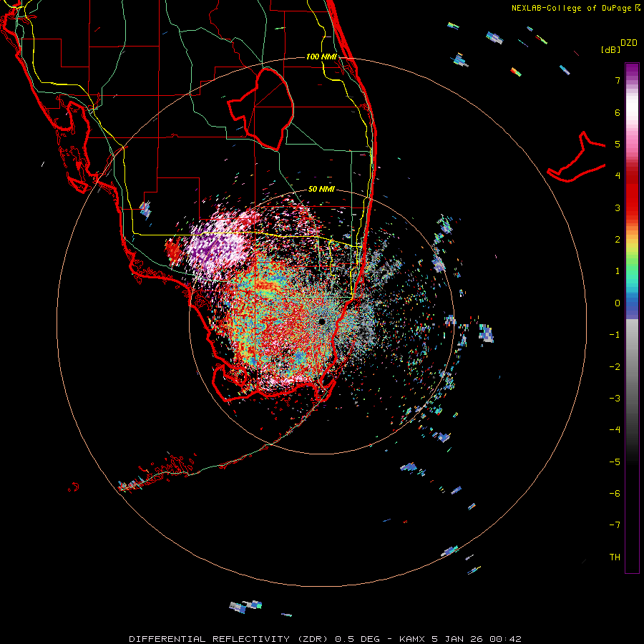Click the color scale value 2
Image resolution: width=644 pixels, height=644 pixels.
pyautogui.click(x=618, y=240)
